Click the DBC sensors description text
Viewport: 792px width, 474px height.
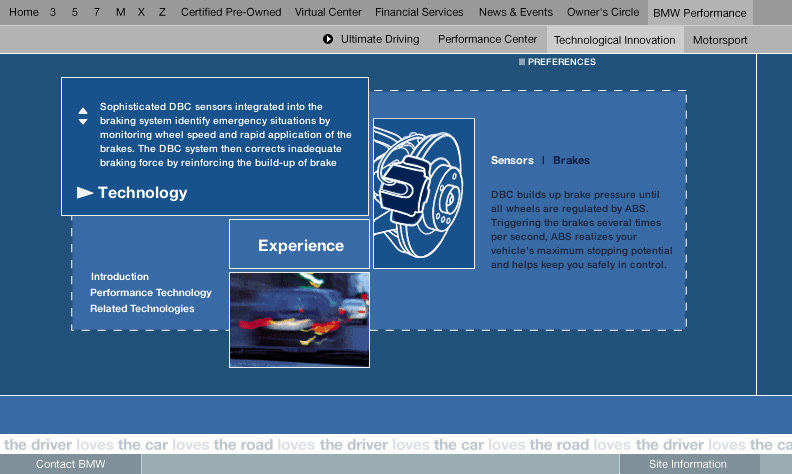[x=226, y=134]
